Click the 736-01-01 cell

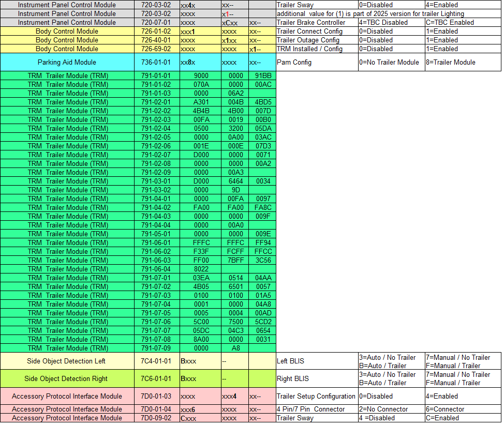point(157,62)
